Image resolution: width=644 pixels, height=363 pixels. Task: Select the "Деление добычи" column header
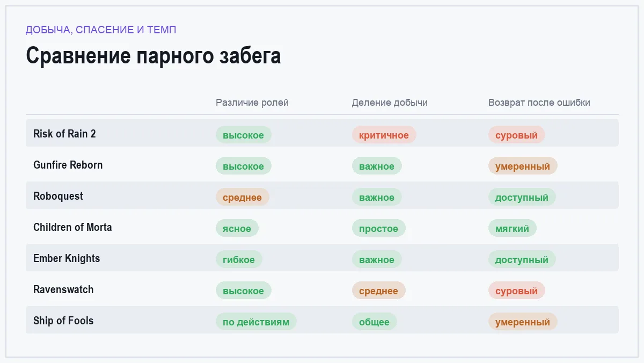point(390,103)
